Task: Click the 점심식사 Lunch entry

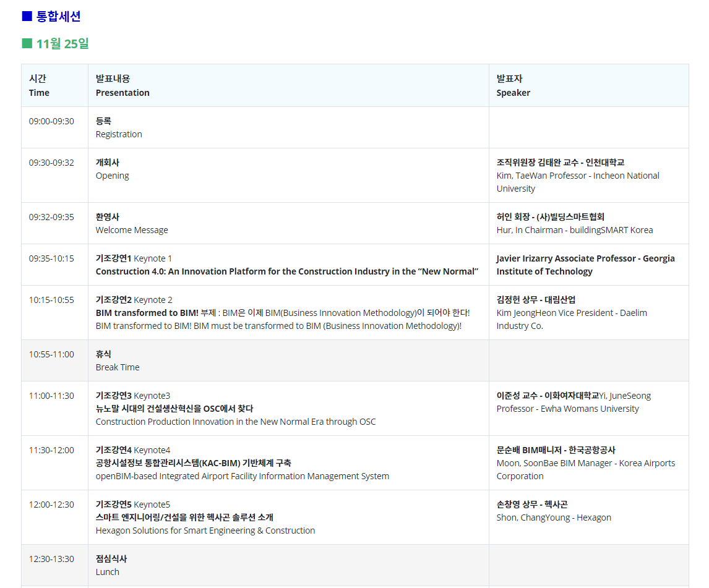Action: coord(111,565)
